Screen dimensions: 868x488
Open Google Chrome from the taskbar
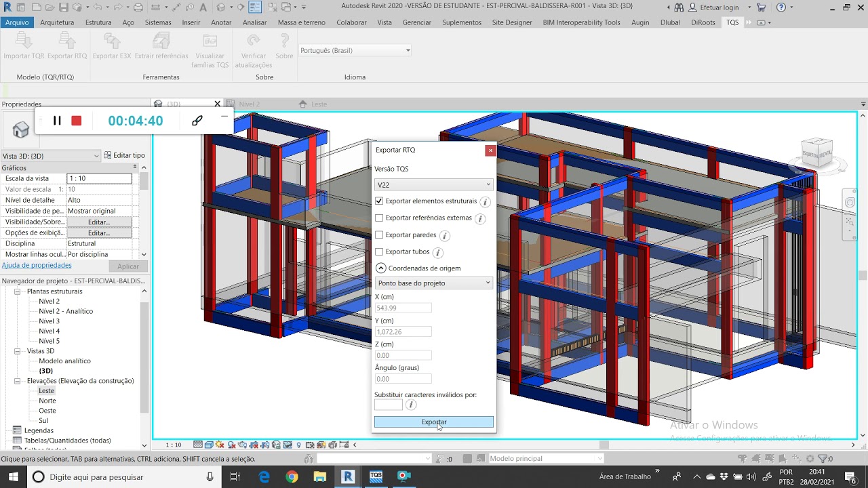pos(292,476)
